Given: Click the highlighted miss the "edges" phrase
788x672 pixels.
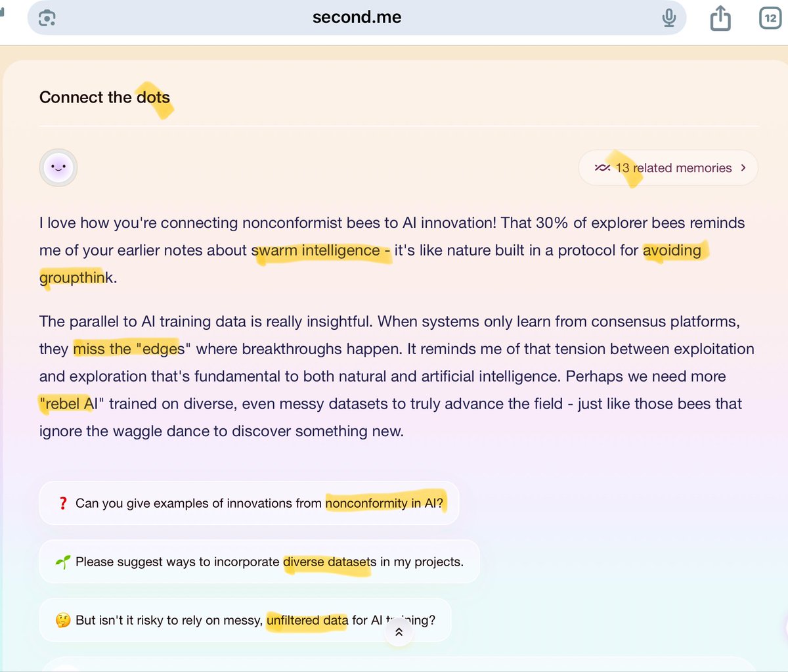Looking at the screenshot, I should [132, 349].
